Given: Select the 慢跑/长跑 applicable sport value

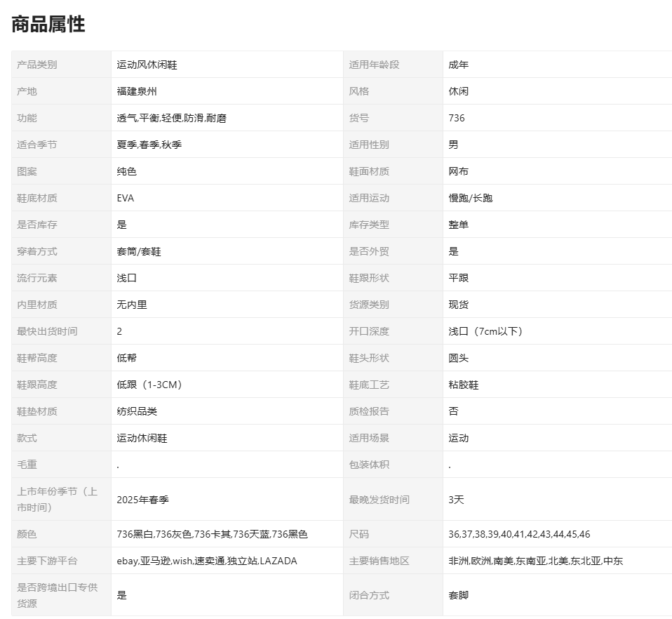Looking at the screenshot, I should click(471, 198).
